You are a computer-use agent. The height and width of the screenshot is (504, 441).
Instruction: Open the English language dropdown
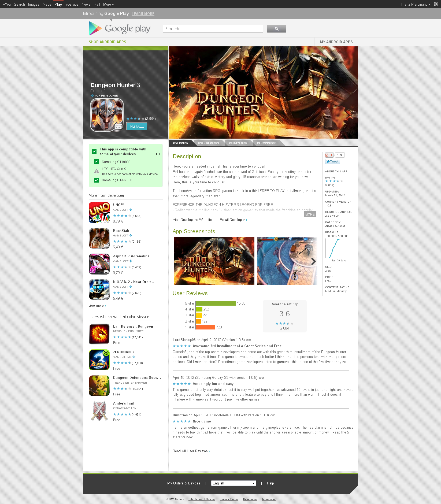[x=234, y=483]
